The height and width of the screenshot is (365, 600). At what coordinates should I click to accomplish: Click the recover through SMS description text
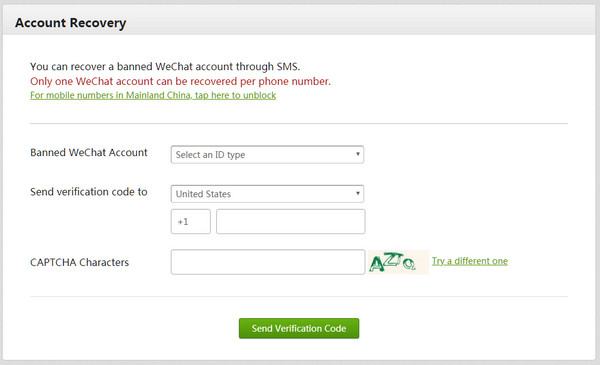click(x=165, y=67)
